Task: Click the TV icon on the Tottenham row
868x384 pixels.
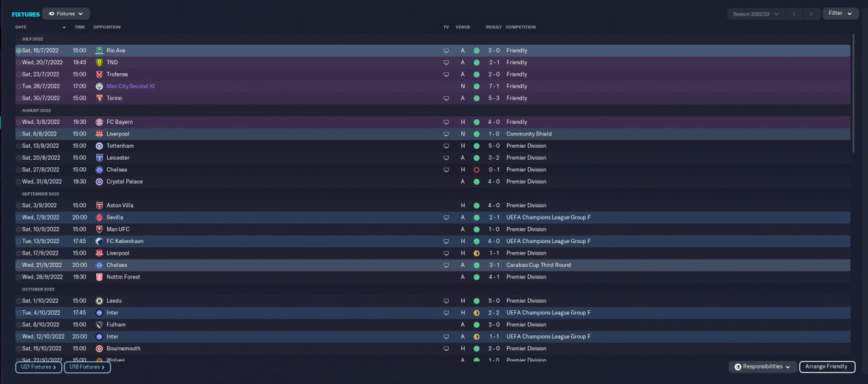Action: pos(446,146)
